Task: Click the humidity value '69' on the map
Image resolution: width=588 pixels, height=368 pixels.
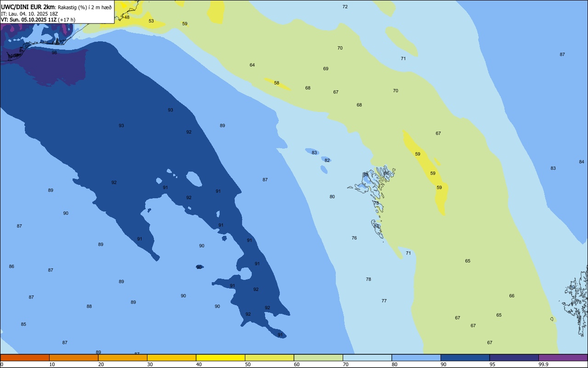Action: [326, 69]
